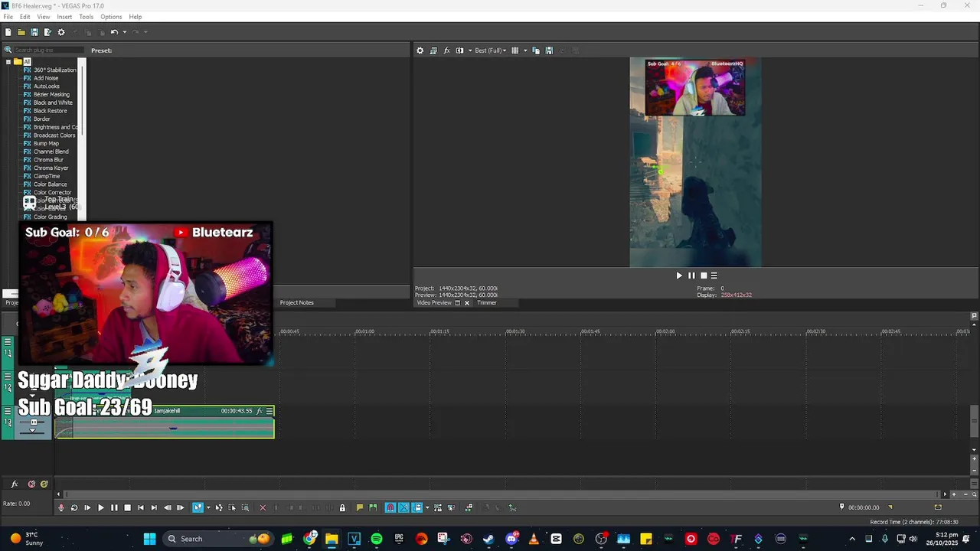Select the Chroma Keyer effect
The width and height of the screenshot is (980, 551).
(x=51, y=168)
